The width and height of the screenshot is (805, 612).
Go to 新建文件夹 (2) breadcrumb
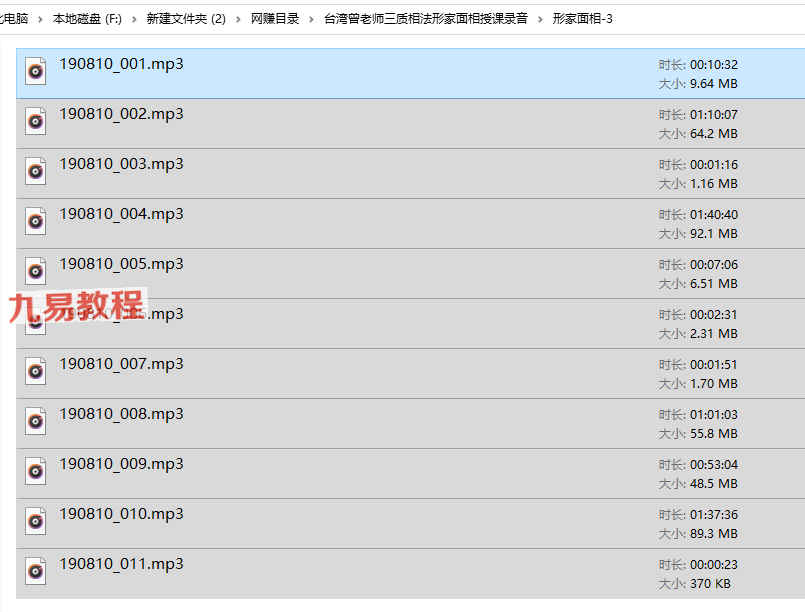pyautogui.click(x=186, y=19)
